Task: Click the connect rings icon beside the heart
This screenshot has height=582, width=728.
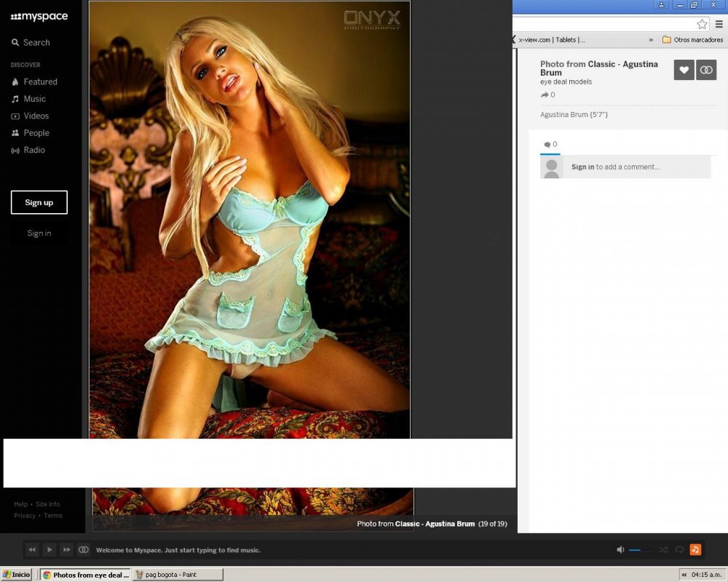Action: click(706, 70)
